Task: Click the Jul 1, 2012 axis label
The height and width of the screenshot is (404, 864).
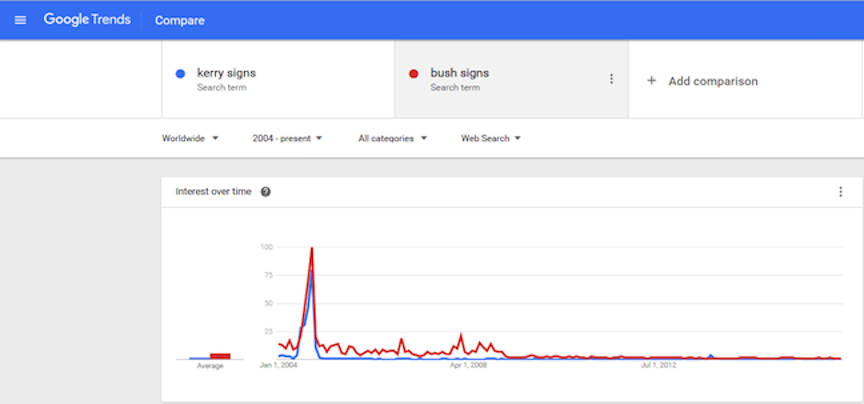Action: (x=657, y=365)
